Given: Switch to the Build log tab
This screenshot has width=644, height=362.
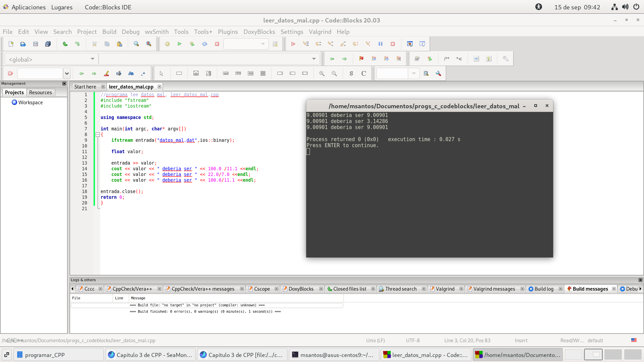Looking at the screenshot, I should click(543, 289).
